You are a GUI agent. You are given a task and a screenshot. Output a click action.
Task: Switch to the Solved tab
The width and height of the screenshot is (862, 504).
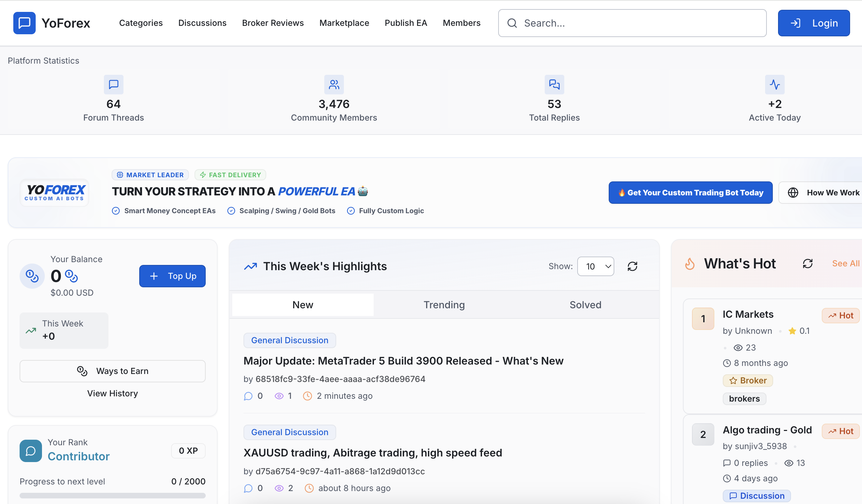586,305
